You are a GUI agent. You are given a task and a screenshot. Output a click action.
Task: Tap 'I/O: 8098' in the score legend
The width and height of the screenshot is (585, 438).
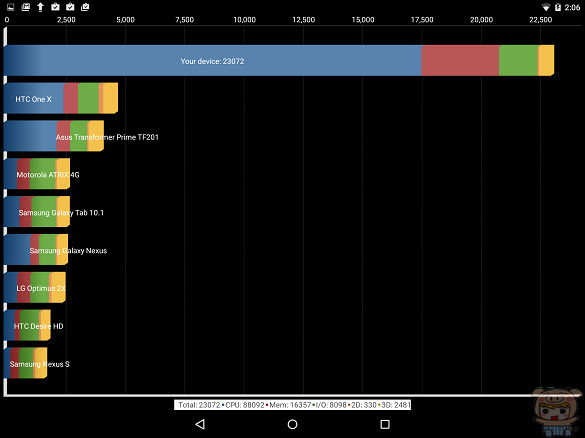(331, 405)
